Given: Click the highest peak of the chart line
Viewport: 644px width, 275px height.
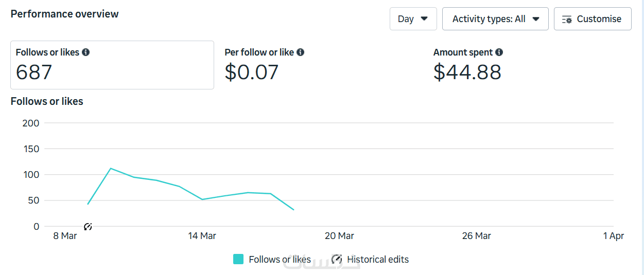Looking at the screenshot, I should [x=111, y=169].
